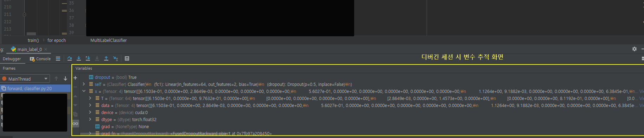The image size is (644, 138).
Task: Click the Console tab icon
Action: (x=32, y=59)
